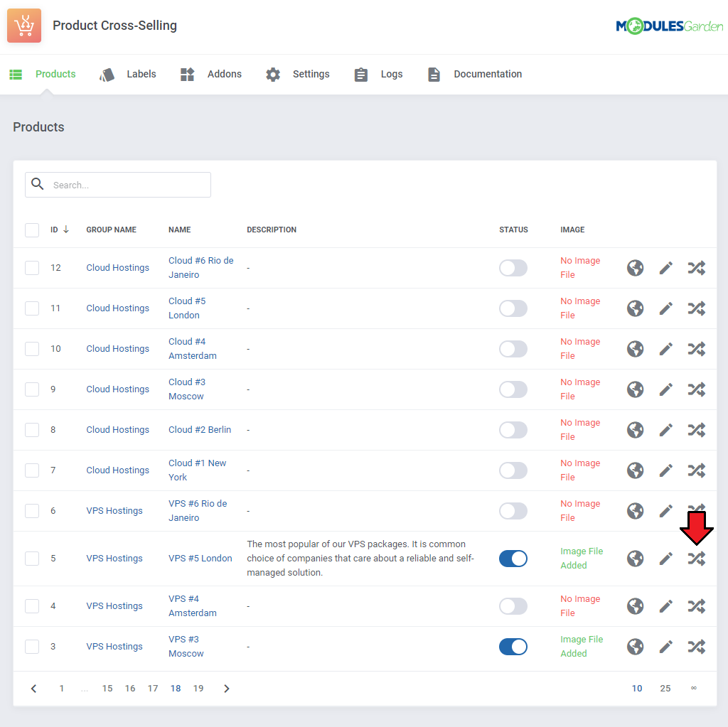Open globe icon for Cloud #2 Berlin
Screen dimensions: 728x727
635,430
